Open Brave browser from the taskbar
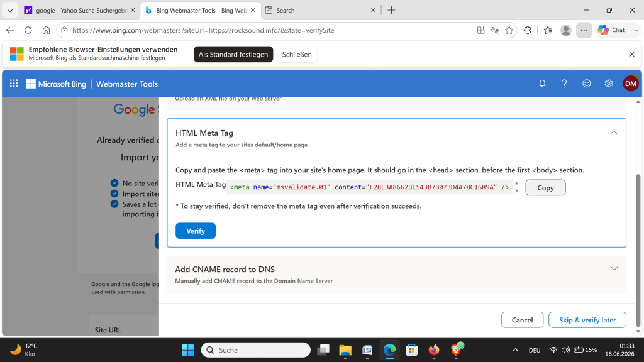Screen dimensions: 644x362 click(457, 349)
